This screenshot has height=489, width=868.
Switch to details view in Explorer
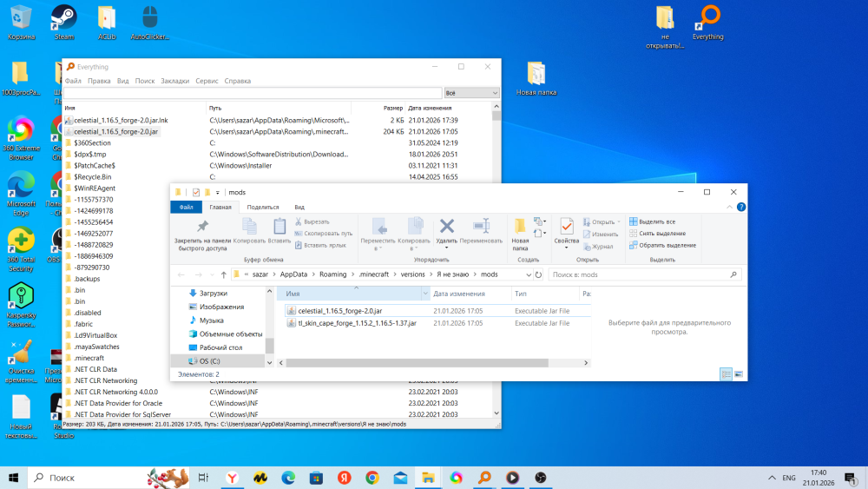click(726, 374)
